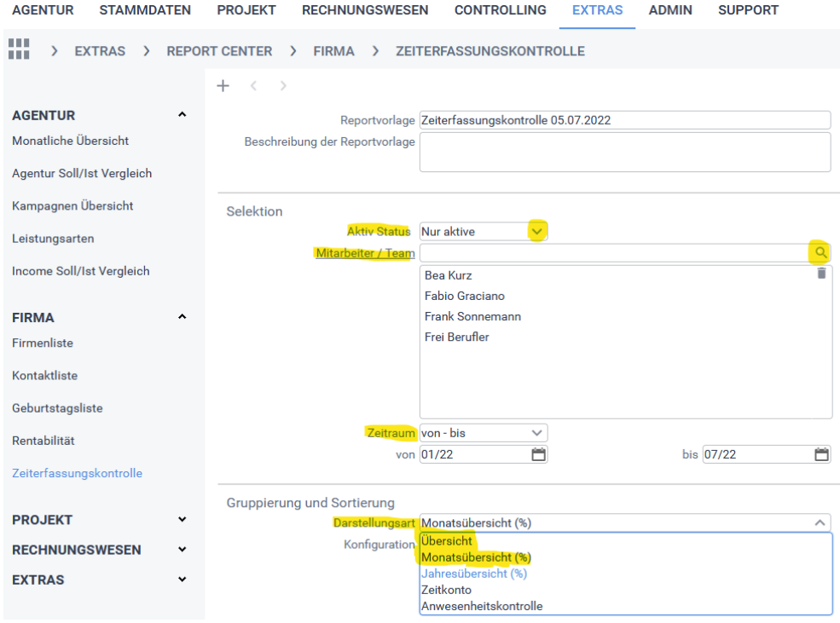Expand the RECHNUNGSWESEN sidebar section

[x=182, y=550]
